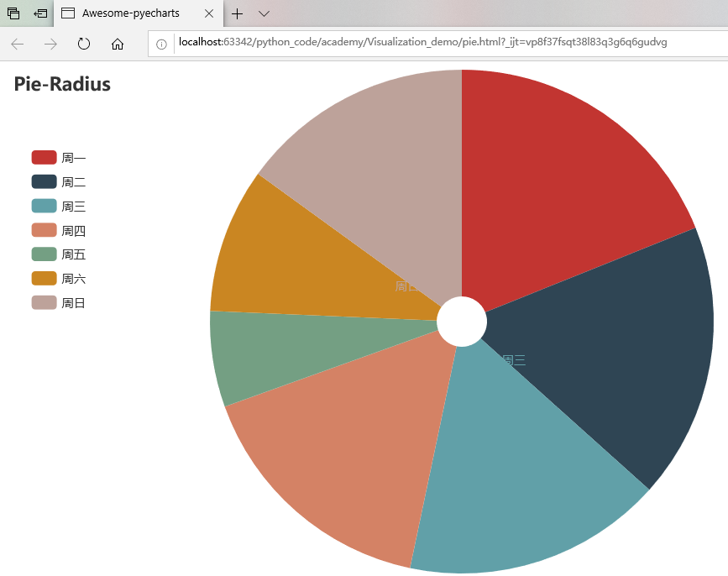Click the 周二 legend label text

(x=73, y=182)
